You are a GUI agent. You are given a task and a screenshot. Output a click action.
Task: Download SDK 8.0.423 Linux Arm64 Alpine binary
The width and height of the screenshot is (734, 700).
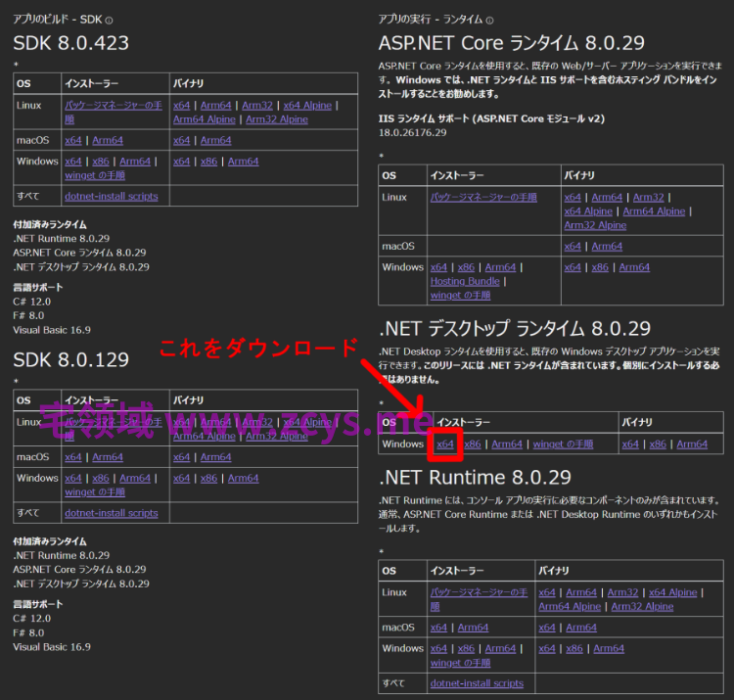point(205,119)
